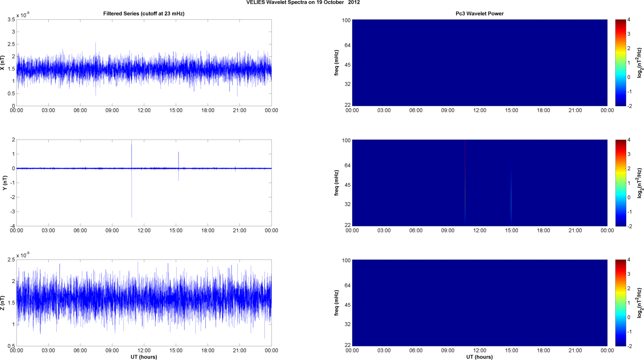The width and height of the screenshot is (644, 360).
Task: Click the top spectrogram's colorbar
Action: click(620, 63)
